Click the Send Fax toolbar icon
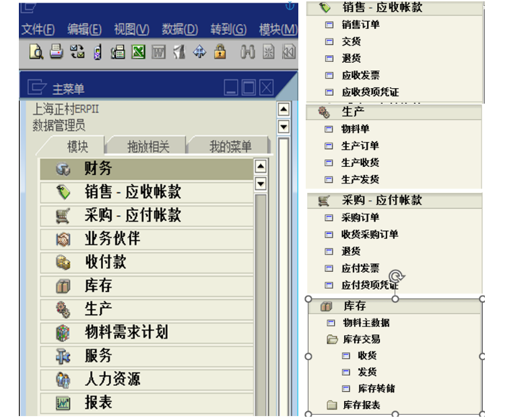Viewport: 532px width, 418px height. (118, 52)
